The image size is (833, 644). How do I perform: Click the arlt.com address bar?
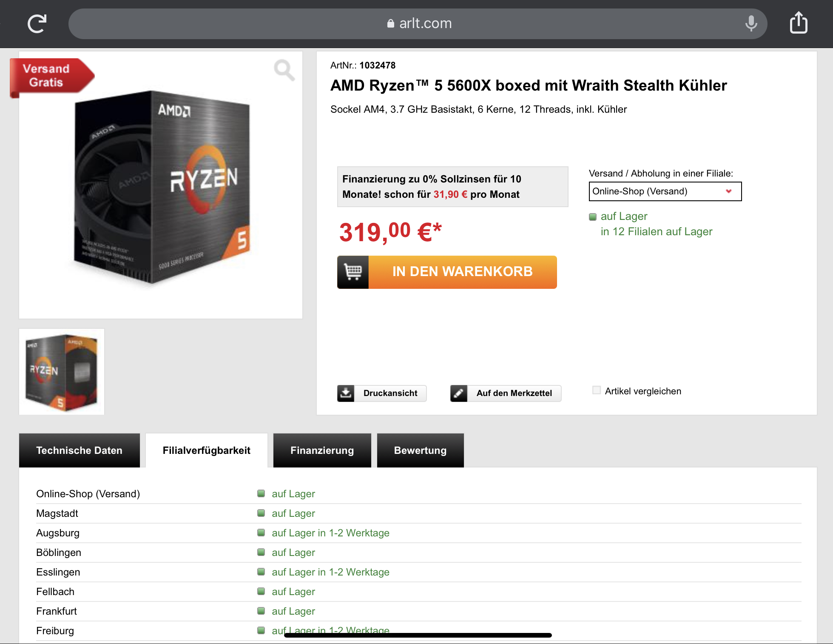418,23
